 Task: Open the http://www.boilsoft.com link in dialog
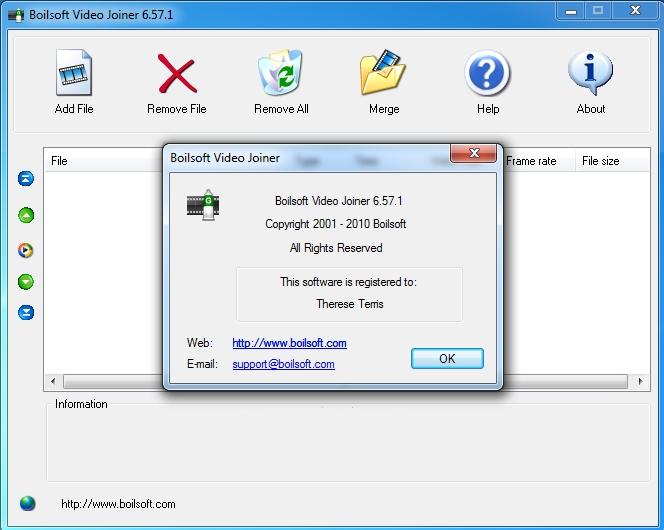coord(289,343)
